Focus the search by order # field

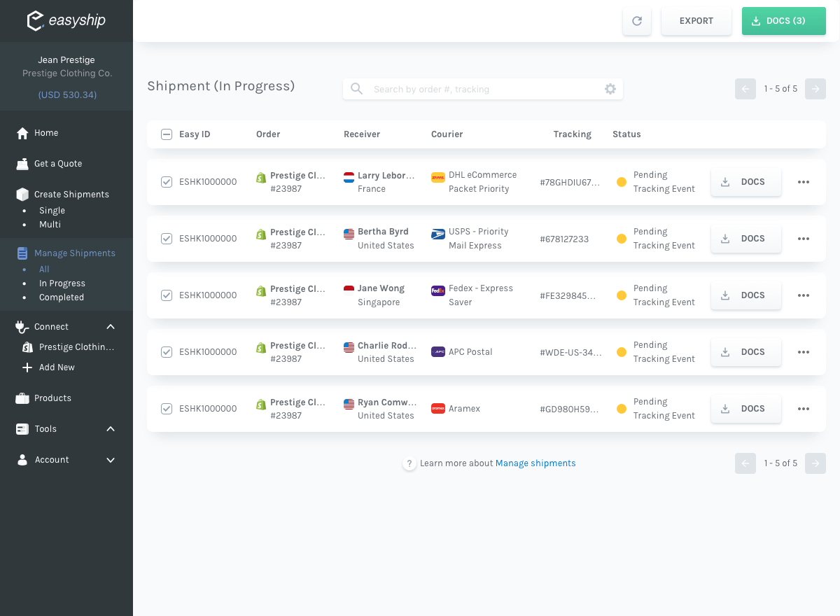click(x=483, y=89)
